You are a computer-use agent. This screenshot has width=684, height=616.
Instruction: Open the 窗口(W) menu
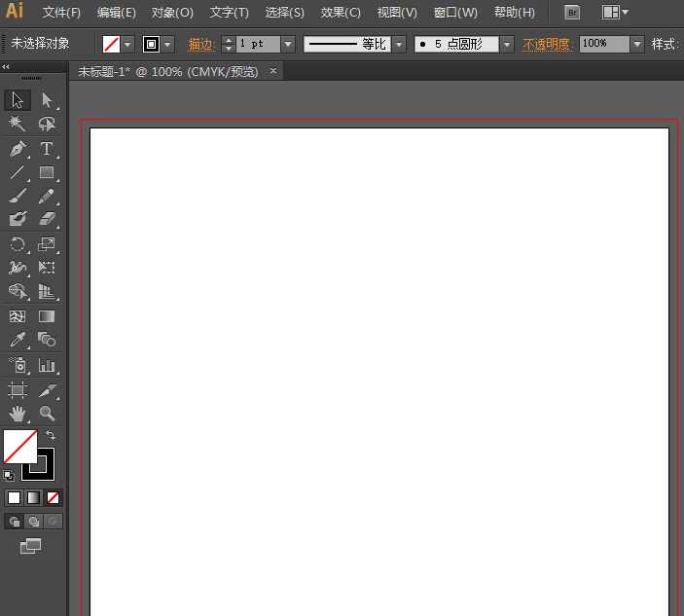coord(455,13)
